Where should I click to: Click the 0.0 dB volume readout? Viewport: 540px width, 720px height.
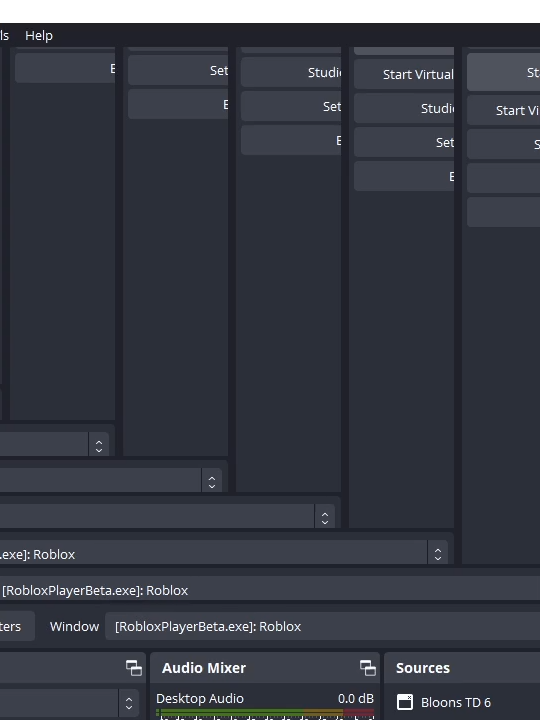(355, 698)
